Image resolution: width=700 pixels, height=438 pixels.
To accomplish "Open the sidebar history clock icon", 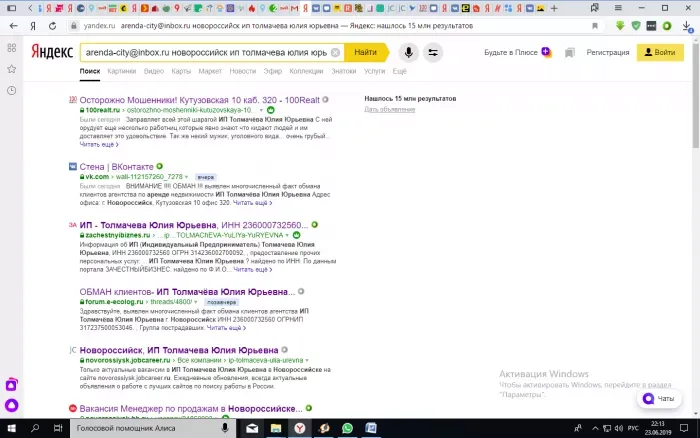I will [x=12, y=91].
